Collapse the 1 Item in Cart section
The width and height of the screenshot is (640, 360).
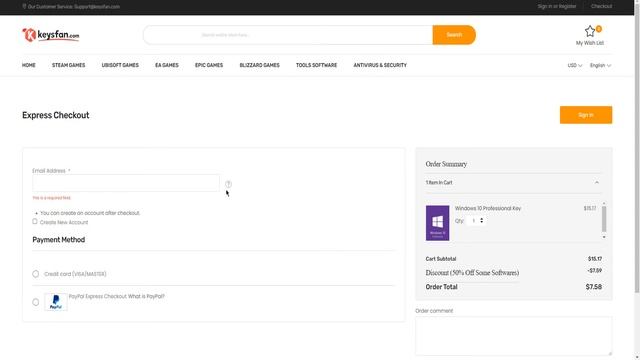(x=597, y=182)
